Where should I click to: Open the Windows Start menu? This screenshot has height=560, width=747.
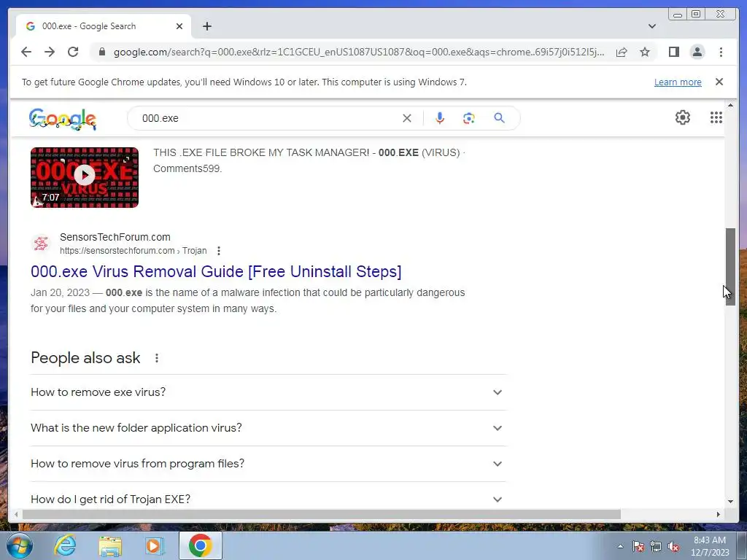20,545
